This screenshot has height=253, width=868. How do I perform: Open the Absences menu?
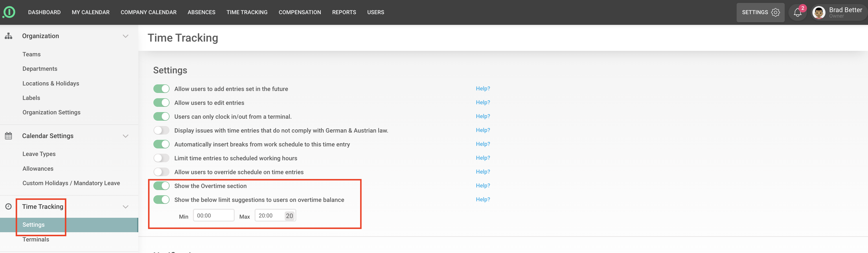tap(201, 12)
